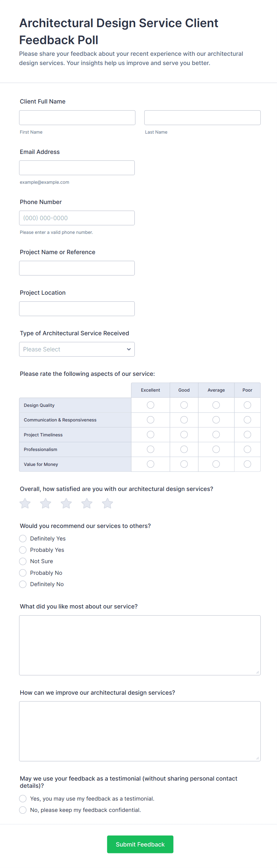Click the Phone Number input box
Screen dimensions: 277x868
click(x=77, y=218)
